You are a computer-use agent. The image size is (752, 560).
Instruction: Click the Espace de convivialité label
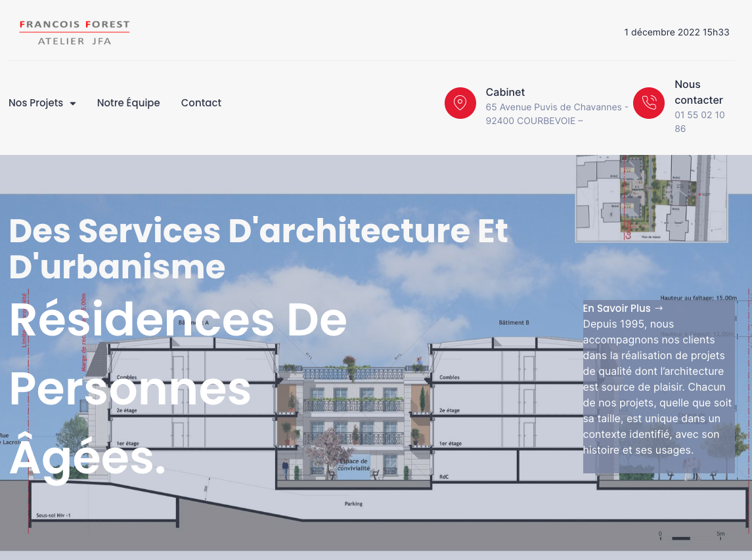click(x=354, y=465)
